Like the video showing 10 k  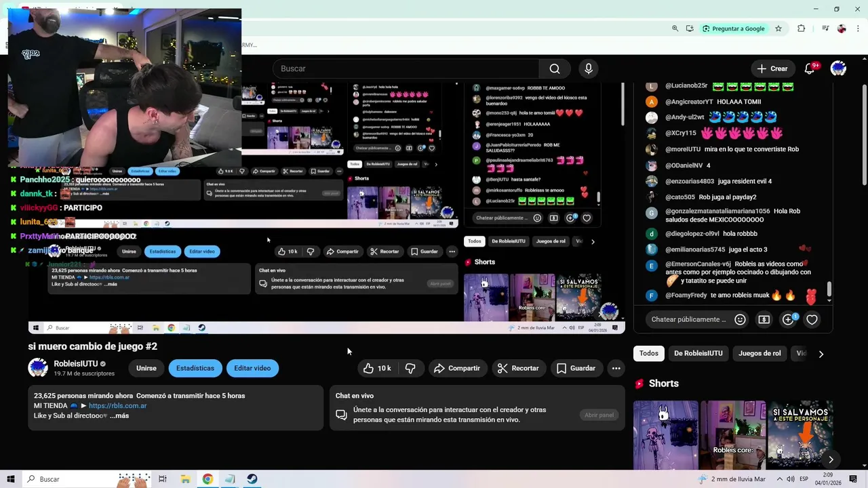pos(377,368)
